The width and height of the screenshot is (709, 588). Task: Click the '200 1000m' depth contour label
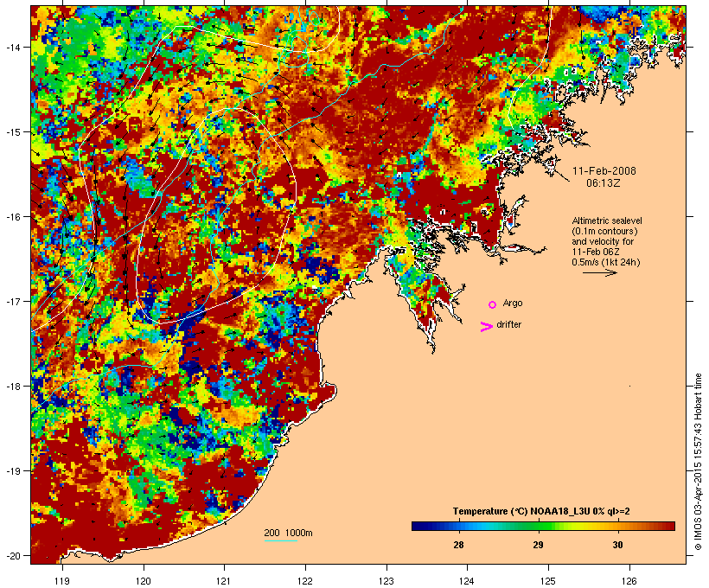tap(288, 533)
